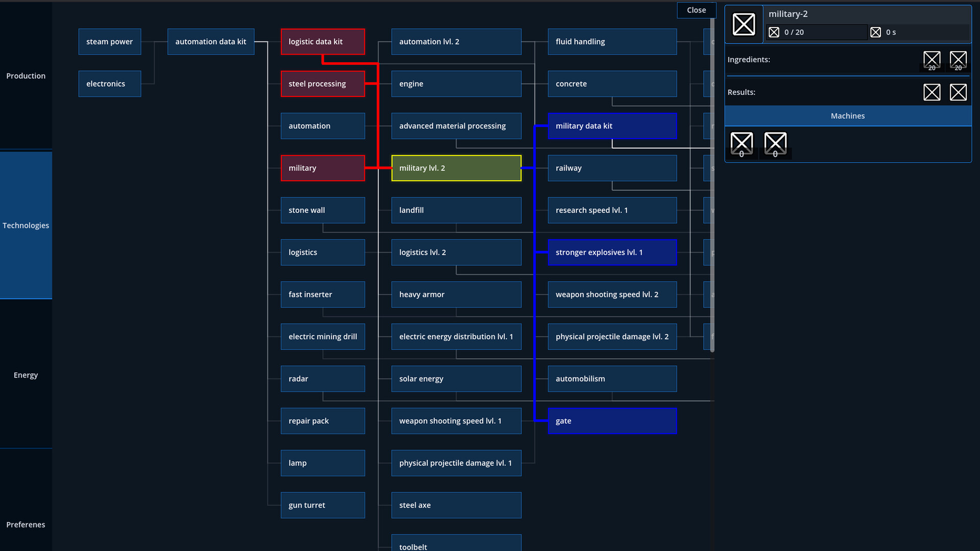Click the crafting time icon next to 0 s

coord(876,32)
